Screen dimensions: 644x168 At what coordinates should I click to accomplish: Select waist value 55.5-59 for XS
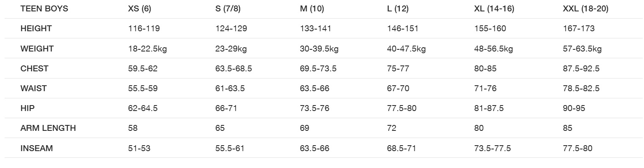tap(143, 89)
